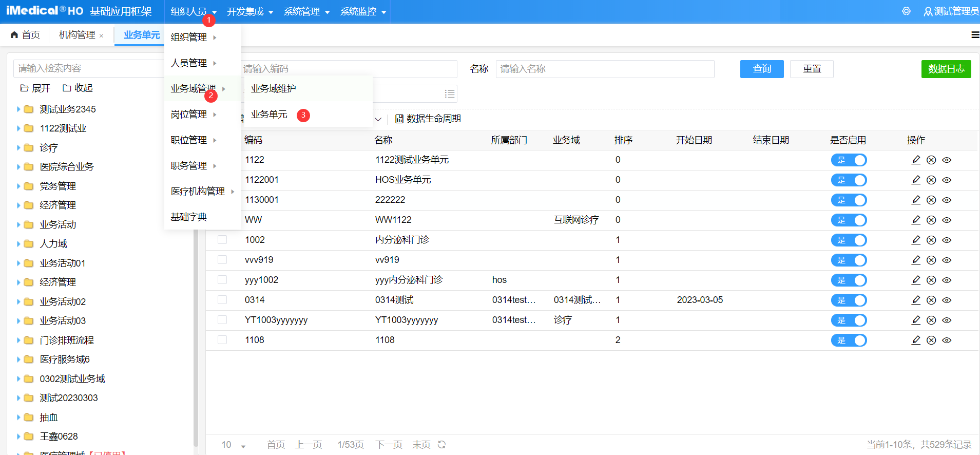Open the 系统监控 dropdown menu
The height and width of the screenshot is (455, 980).
click(x=363, y=11)
